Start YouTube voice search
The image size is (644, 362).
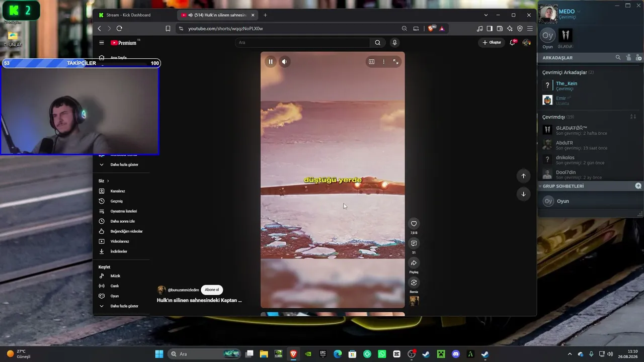pos(394,43)
